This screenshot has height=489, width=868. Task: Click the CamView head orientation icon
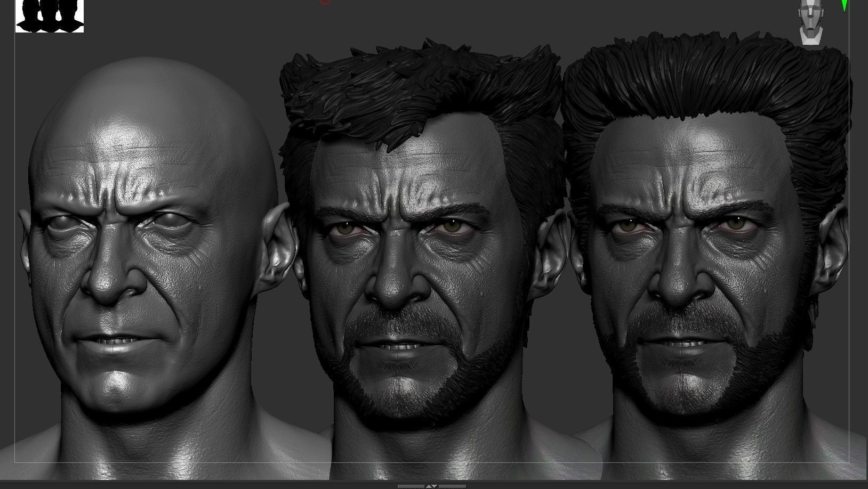811,22
